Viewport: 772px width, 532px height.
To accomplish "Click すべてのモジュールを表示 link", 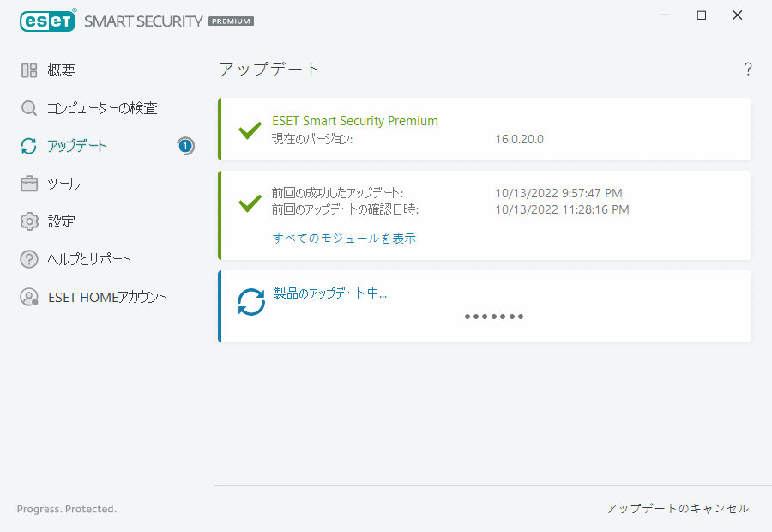I will pos(344,239).
